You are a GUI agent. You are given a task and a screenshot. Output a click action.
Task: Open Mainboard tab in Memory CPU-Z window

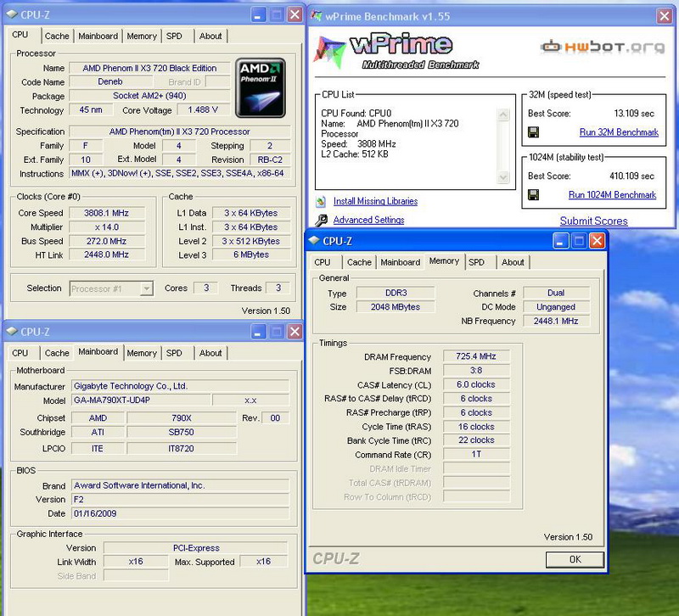tap(401, 262)
